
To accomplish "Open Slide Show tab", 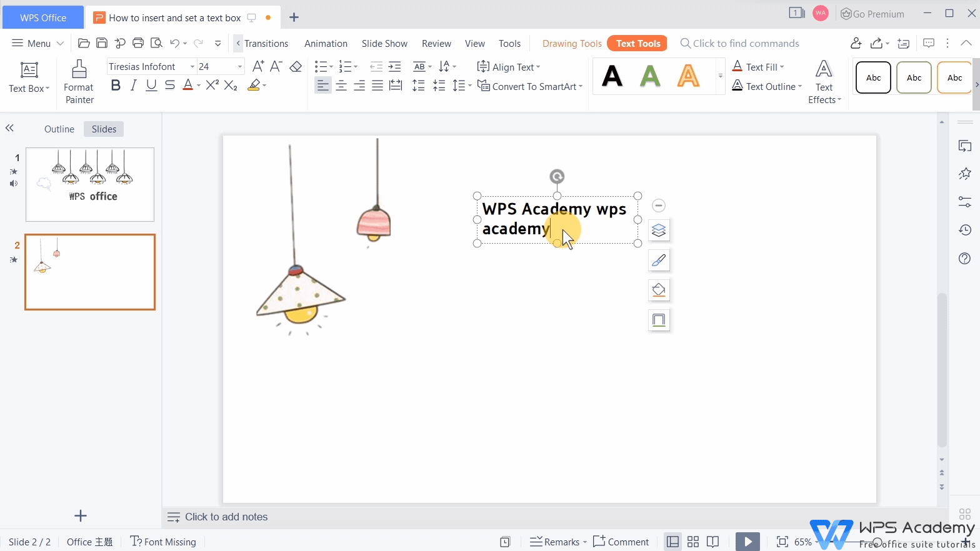I will point(384,43).
